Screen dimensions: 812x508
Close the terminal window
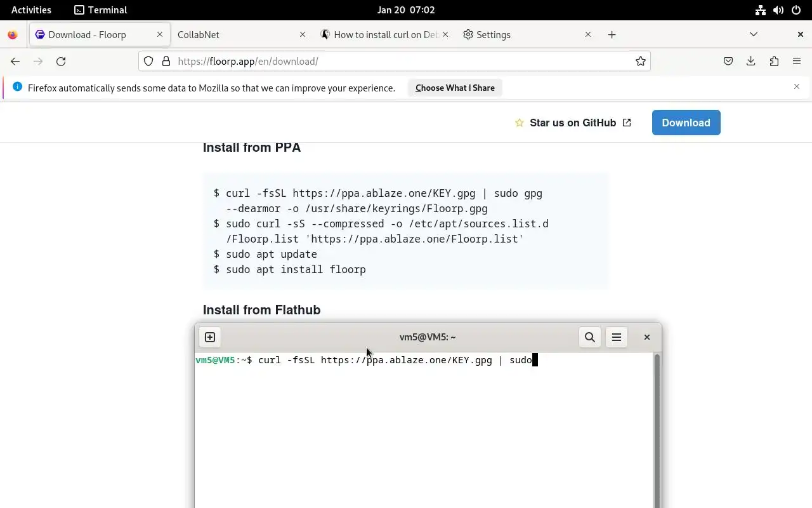point(647,337)
